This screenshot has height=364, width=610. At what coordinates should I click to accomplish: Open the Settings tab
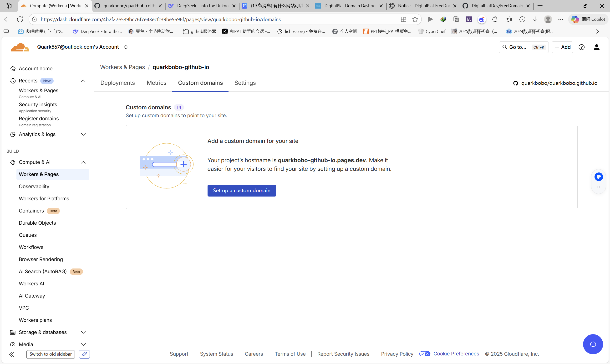click(x=245, y=83)
